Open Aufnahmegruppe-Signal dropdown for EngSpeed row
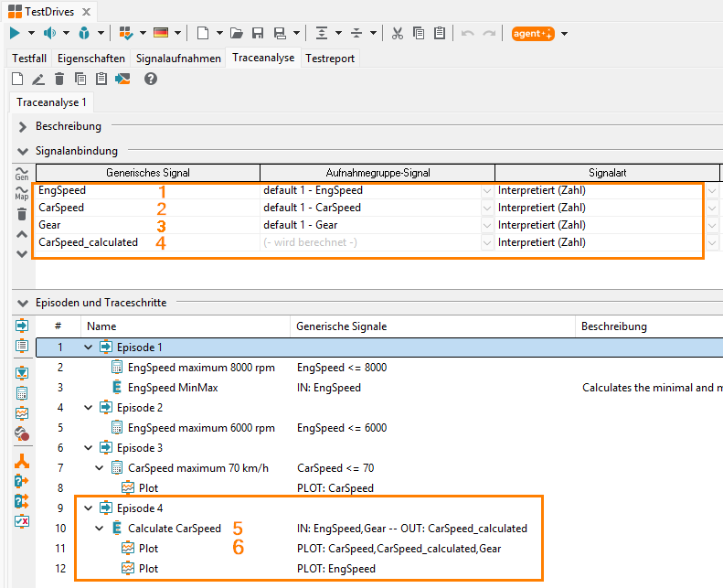This screenshot has width=723, height=588. pyautogui.click(x=487, y=190)
